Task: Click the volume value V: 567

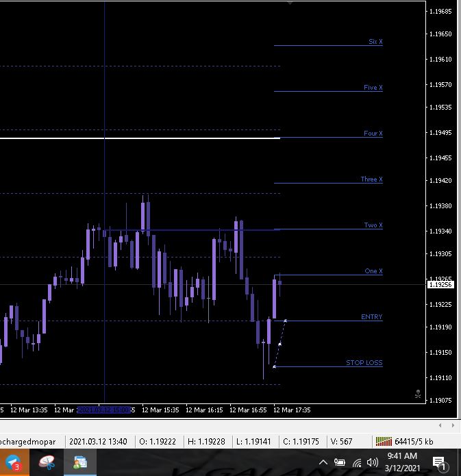Action: click(x=341, y=441)
